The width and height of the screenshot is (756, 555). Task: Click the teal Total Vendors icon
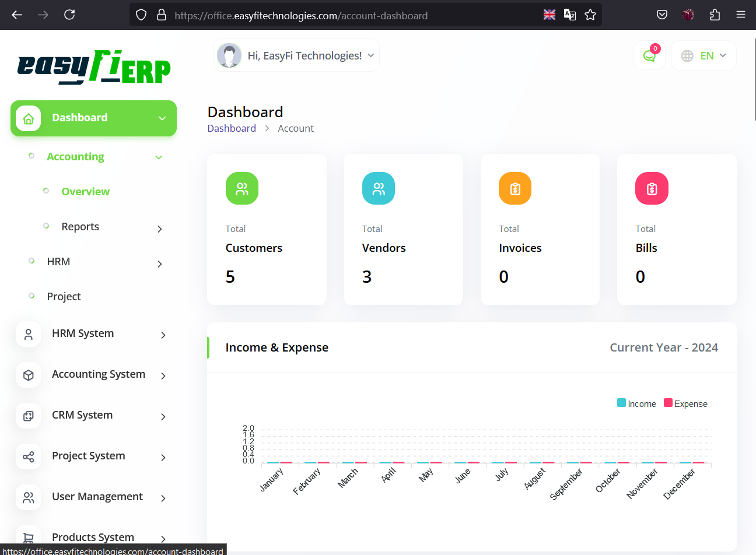point(378,188)
